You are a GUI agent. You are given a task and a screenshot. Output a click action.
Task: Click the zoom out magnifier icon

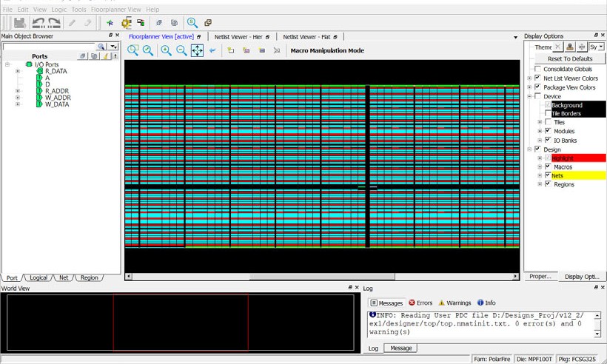181,50
